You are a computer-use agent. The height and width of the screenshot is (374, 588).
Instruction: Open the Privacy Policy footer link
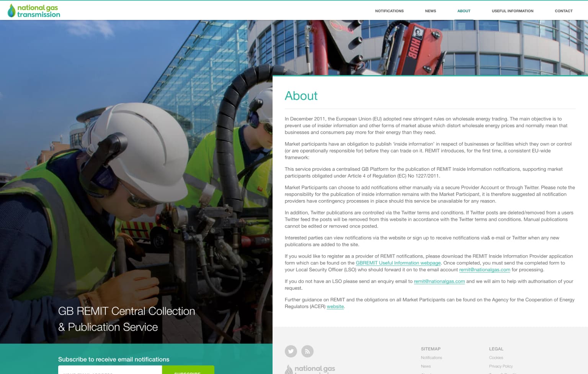[x=501, y=366]
